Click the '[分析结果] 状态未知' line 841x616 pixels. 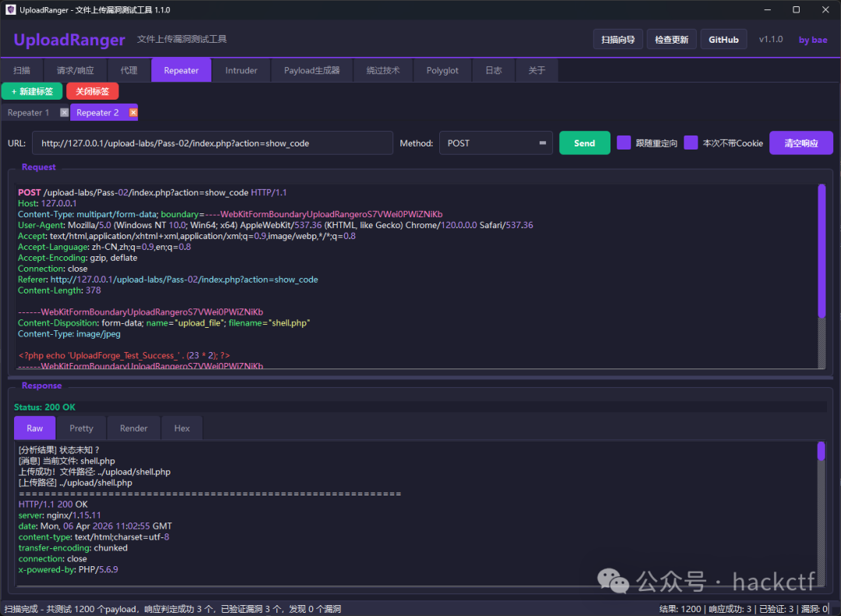click(59, 449)
